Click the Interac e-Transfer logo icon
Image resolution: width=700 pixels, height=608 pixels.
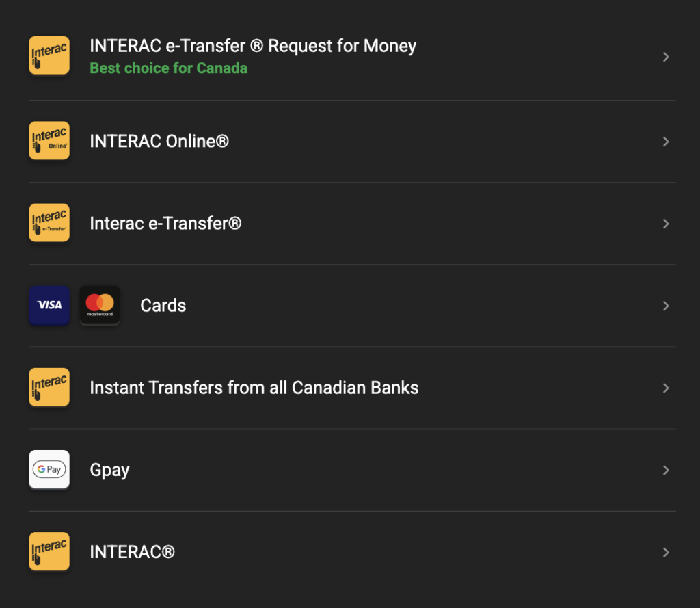click(x=49, y=223)
